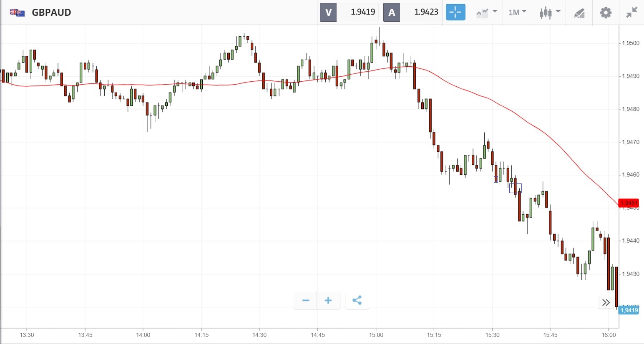Click the 14:30 time axis label
The width and height of the screenshot is (644, 344).
(x=259, y=335)
